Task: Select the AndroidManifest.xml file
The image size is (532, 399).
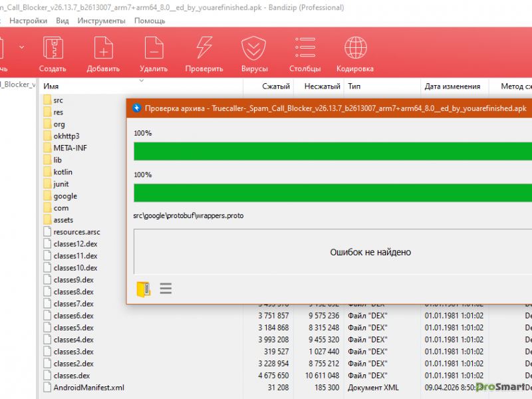Action: tap(88, 387)
